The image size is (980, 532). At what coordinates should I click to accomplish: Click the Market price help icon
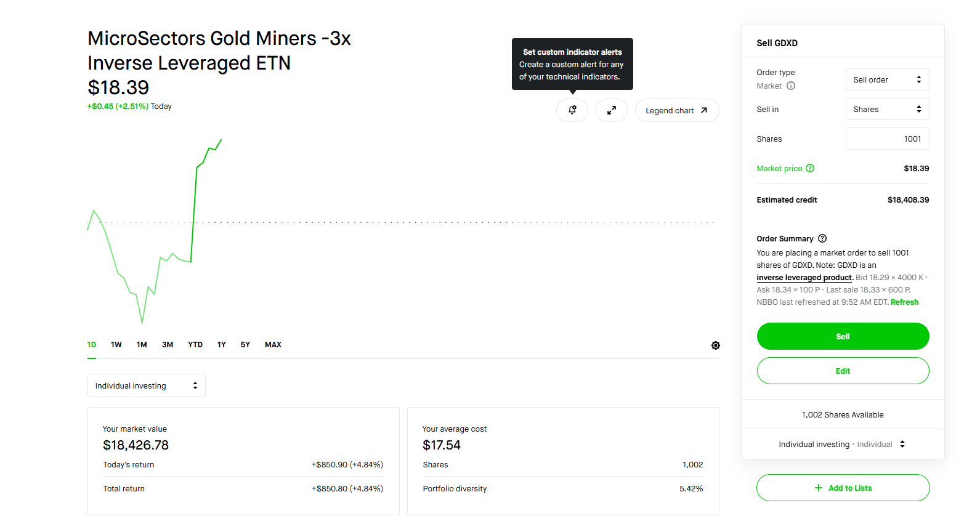click(810, 168)
